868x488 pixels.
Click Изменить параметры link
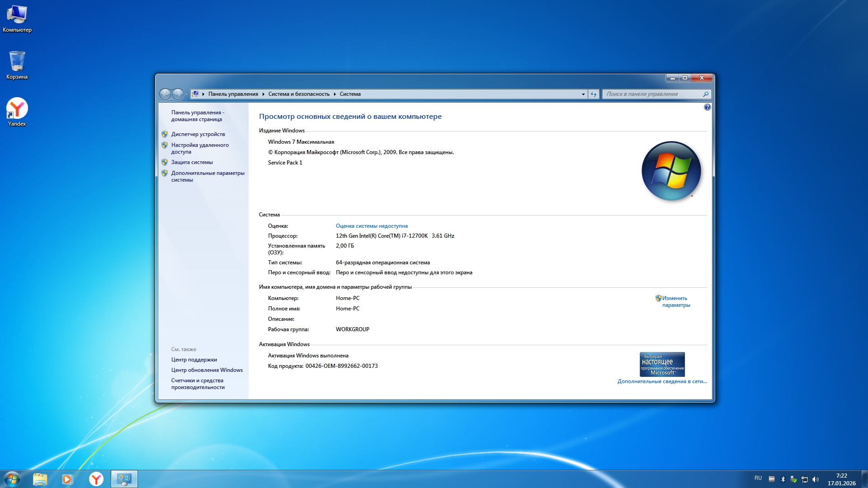click(675, 301)
